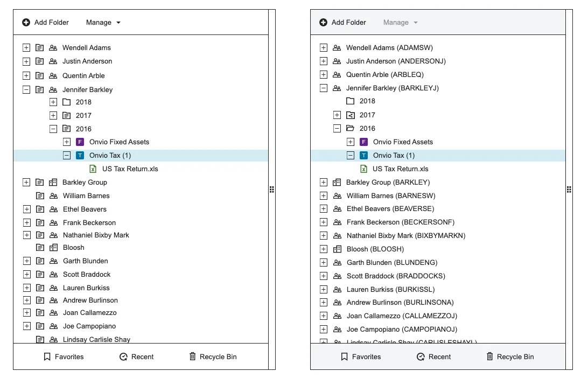Screen dimensions: 588x385
Task: Click the 2018 folder icon in left panel
Action: [66, 102]
